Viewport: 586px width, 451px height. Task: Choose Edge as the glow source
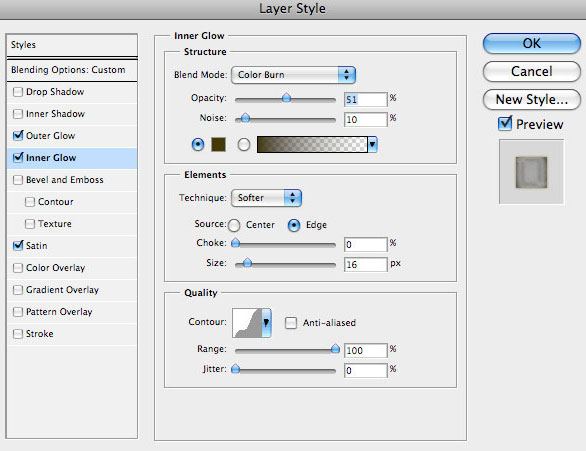[x=294, y=225]
